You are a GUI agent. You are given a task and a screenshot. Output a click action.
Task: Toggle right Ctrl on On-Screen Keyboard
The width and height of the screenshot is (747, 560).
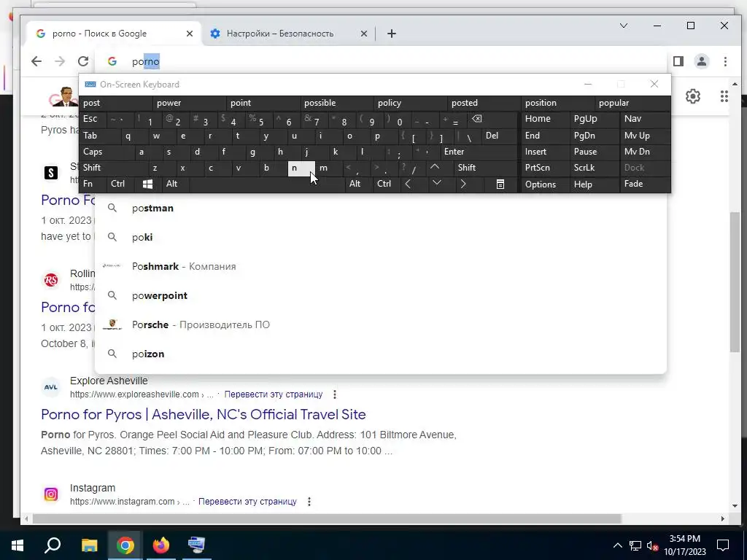pyautogui.click(x=386, y=184)
